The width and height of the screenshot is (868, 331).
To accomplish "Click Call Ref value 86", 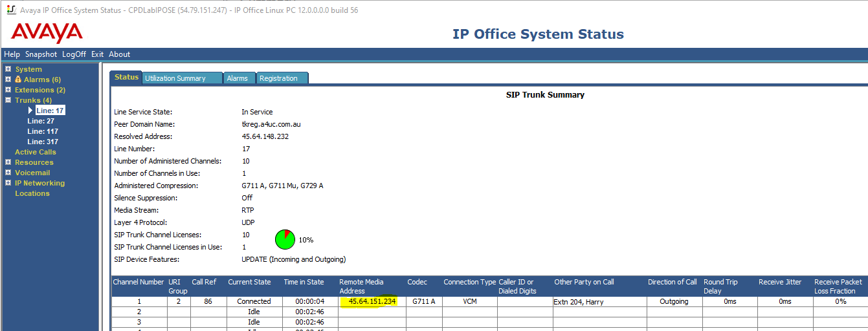I will [x=208, y=301].
